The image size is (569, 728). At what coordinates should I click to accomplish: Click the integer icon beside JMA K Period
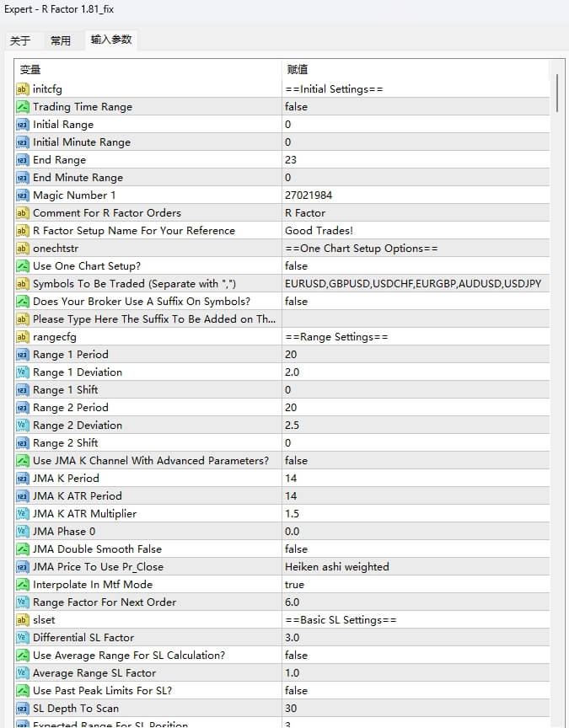point(22,479)
